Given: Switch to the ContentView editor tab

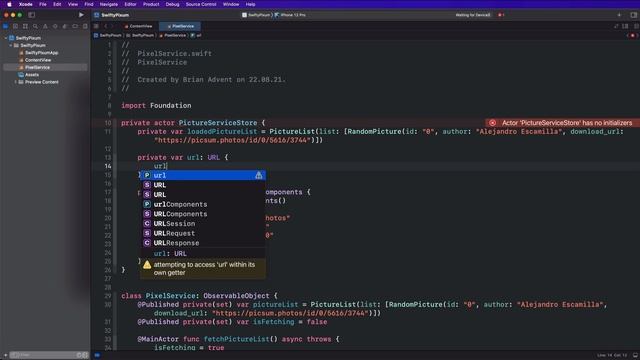Looking at the screenshot, I should coord(138,26).
